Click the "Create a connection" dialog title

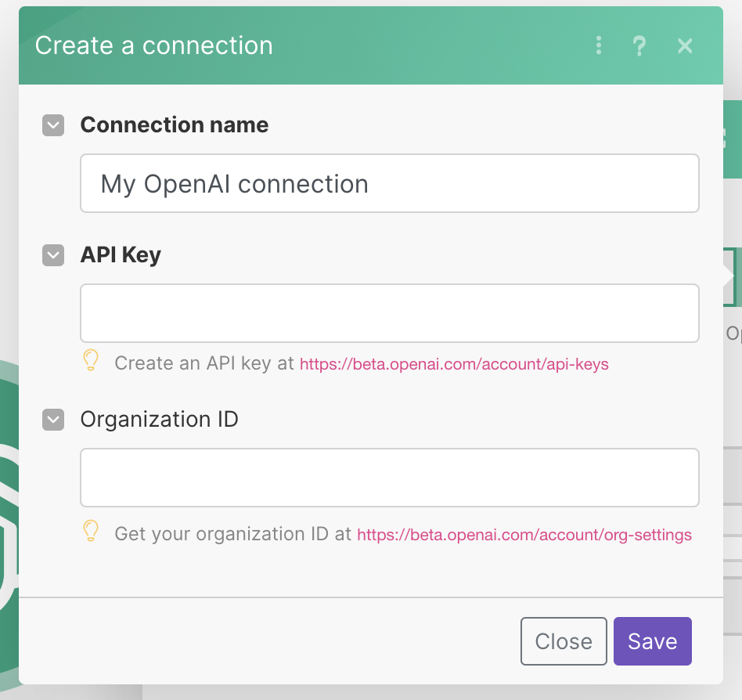[x=154, y=45]
